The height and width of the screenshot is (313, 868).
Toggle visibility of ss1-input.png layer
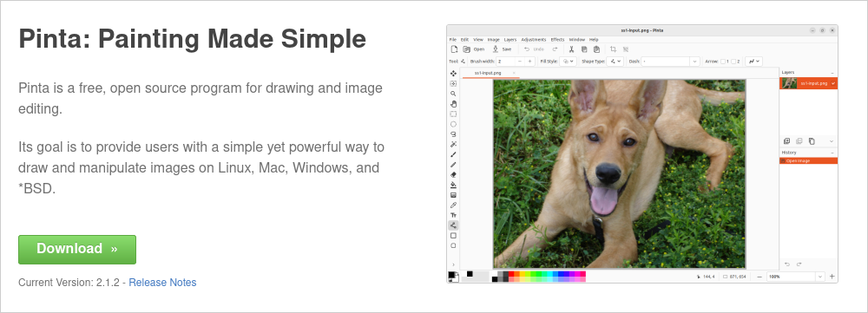coord(832,83)
